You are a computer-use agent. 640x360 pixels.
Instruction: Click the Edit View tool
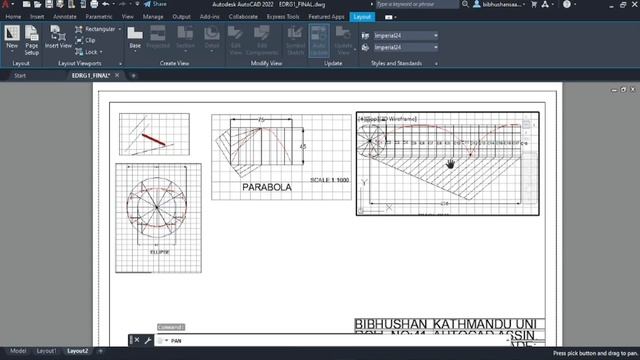[x=236, y=40]
